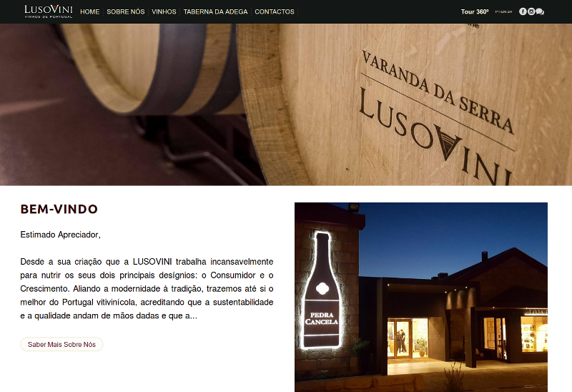
Task: Launch the Tour 360º link
Action: click(x=475, y=11)
